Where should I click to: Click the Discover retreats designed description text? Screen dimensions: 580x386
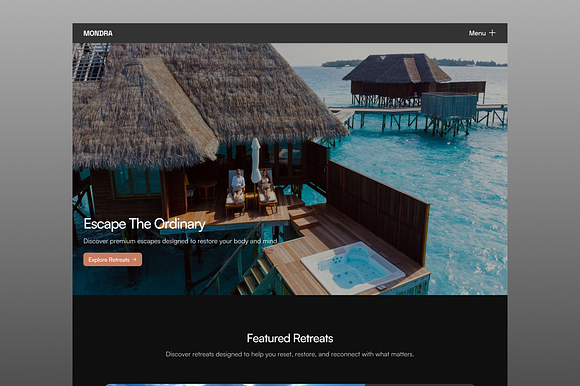pos(290,354)
